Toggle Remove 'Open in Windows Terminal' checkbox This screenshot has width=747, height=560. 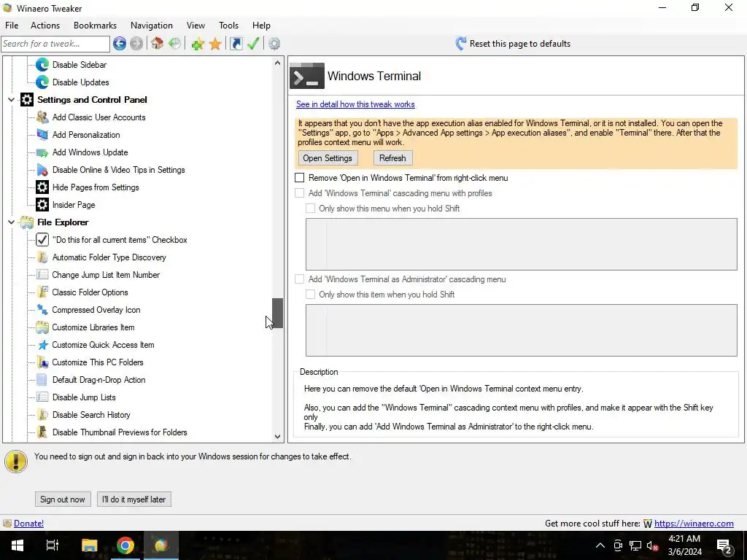tap(300, 178)
